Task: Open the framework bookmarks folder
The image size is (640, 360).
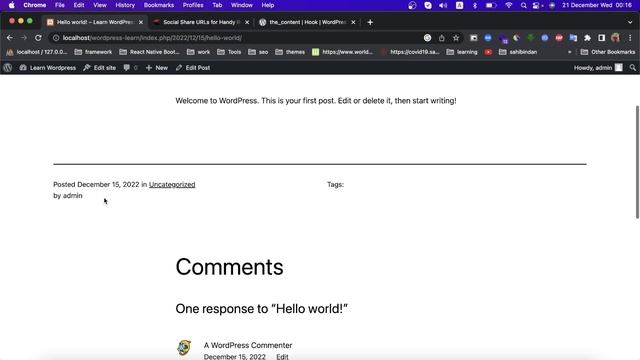Action: tap(93, 52)
